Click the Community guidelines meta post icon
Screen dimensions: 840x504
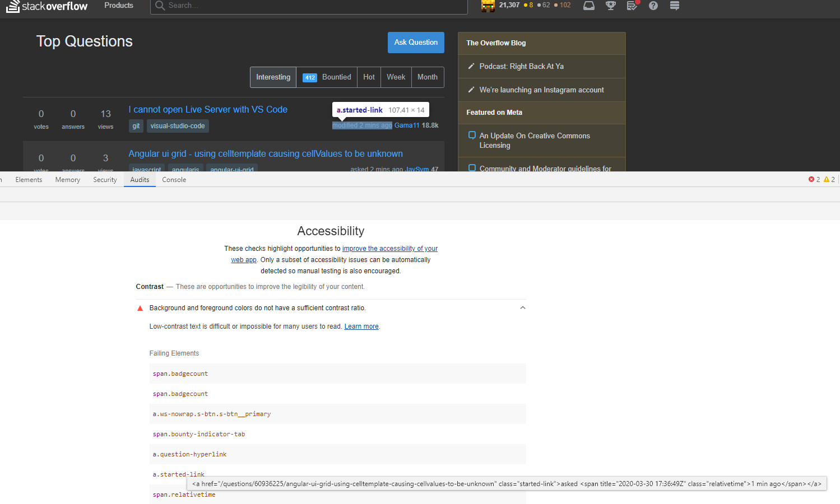(x=472, y=167)
